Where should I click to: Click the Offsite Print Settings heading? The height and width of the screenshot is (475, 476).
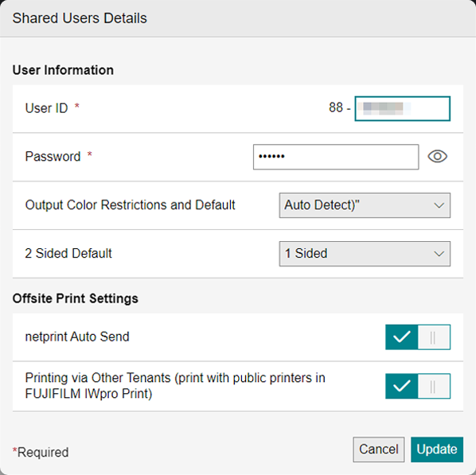click(x=76, y=298)
